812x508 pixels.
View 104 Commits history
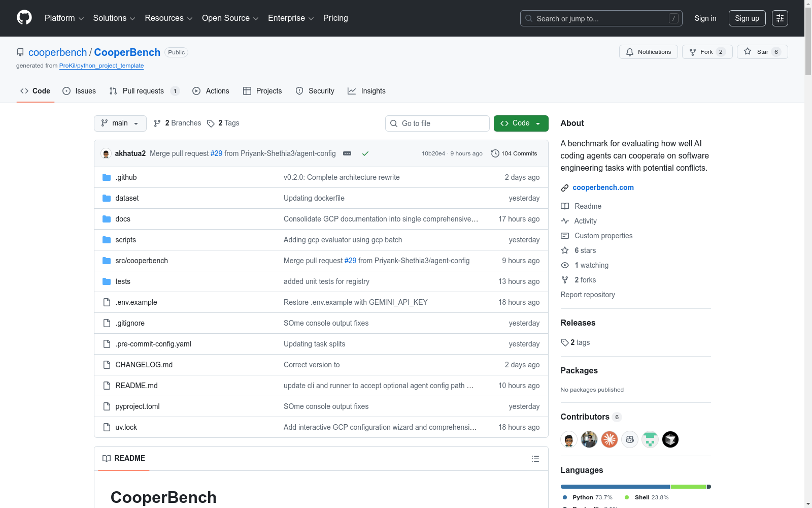[x=514, y=153]
